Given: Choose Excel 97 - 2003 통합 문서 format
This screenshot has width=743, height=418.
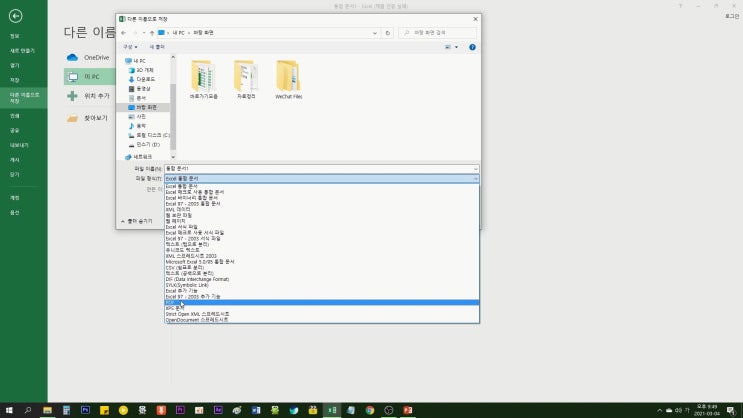Looking at the screenshot, I should click(322, 203).
